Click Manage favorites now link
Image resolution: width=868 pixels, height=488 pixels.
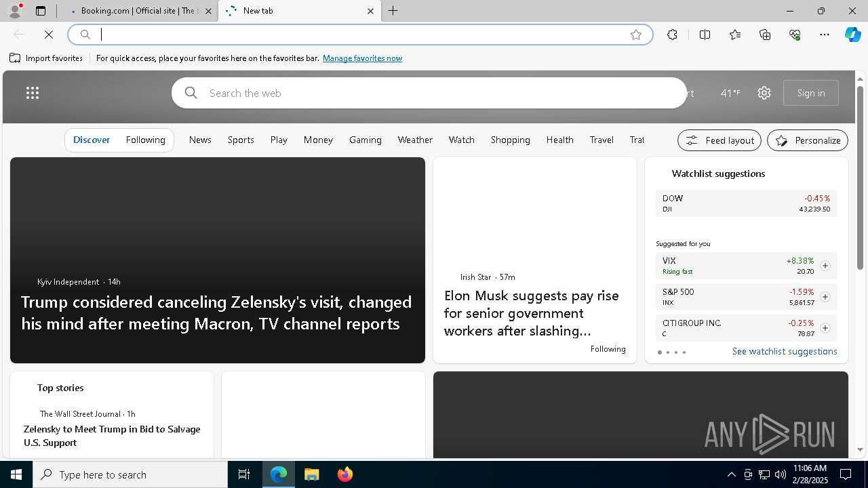pos(362,58)
